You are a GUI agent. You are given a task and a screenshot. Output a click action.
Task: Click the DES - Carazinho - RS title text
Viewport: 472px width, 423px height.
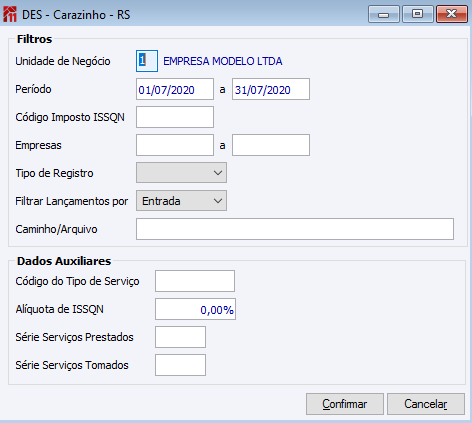click(76, 15)
